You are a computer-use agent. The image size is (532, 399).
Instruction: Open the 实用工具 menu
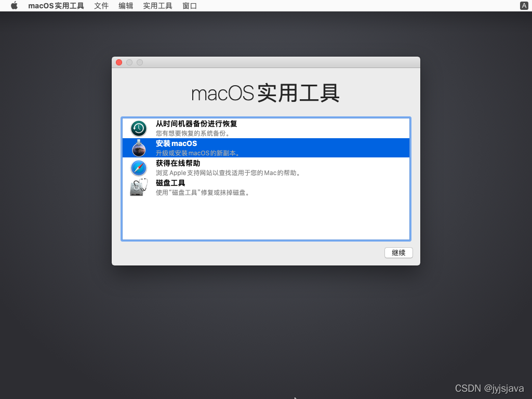pyautogui.click(x=157, y=6)
